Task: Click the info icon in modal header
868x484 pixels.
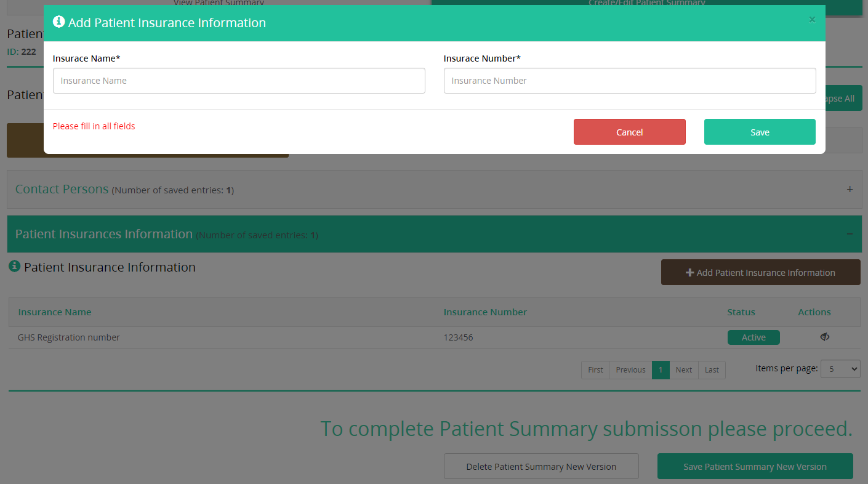Action: click(x=59, y=22)
